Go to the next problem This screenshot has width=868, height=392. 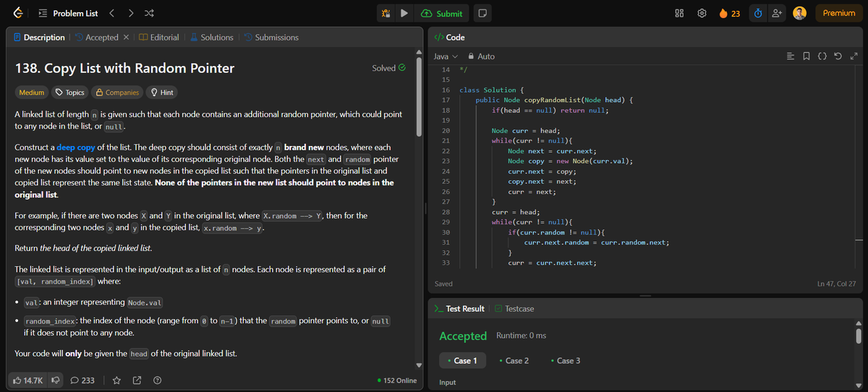click(x=129, y=13)
